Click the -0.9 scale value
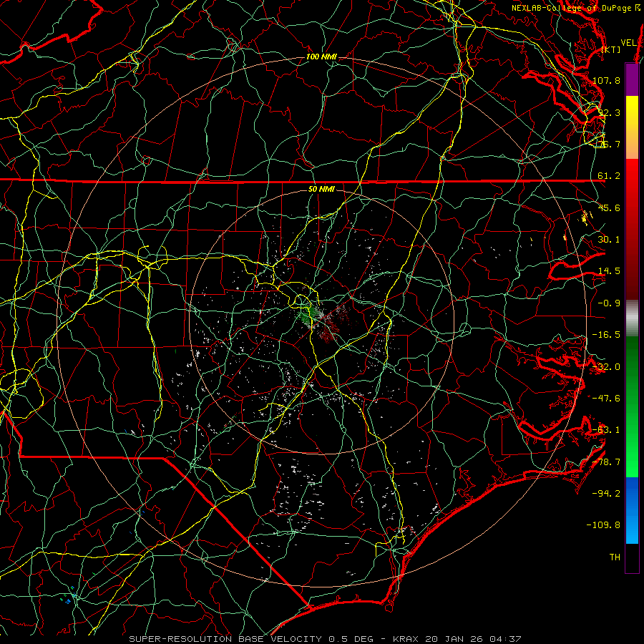Image resolution: width=644 pixels, height=644 pixels. pos(609,303)
